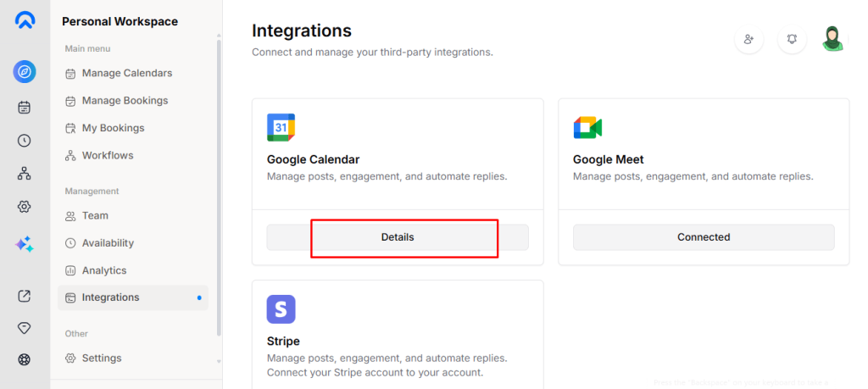This screenshot has width=868, height=389.
Task: Open the calendar icon in left rail
Action: click(25, 107)
